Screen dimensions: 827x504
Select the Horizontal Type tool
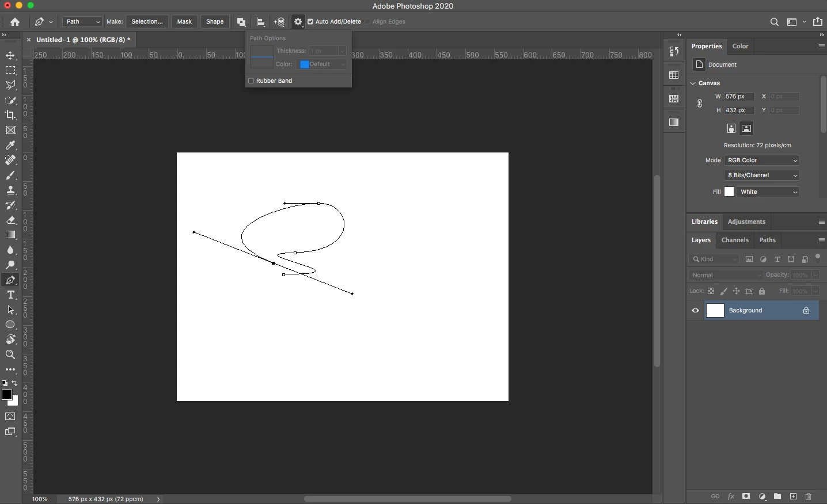coord(10,295)
